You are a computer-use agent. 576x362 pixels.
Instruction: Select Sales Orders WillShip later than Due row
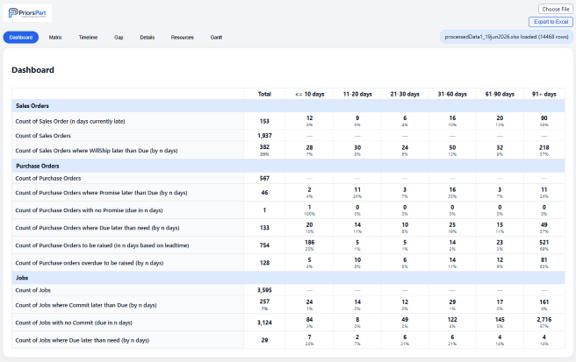point(288,150)
